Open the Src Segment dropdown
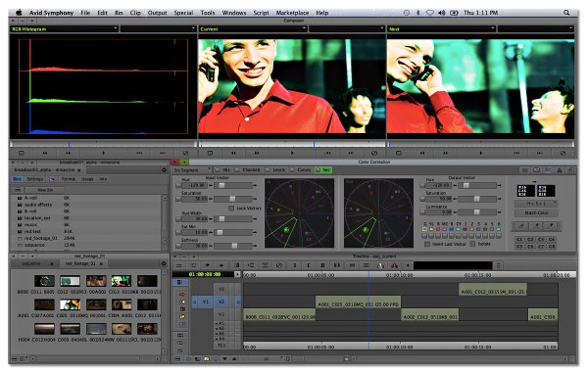588x373 pixels. point(192,169)
